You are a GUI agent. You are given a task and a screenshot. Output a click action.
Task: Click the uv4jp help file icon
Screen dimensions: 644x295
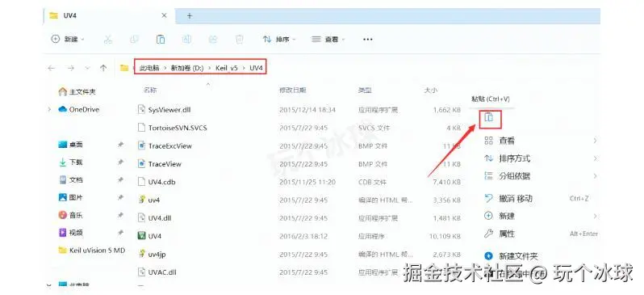point(141,255)
